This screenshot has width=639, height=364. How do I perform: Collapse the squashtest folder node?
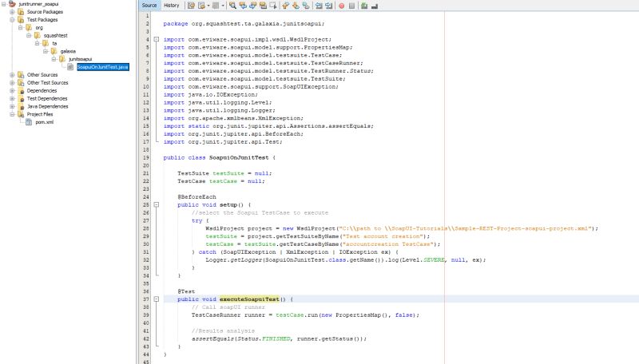click(29, 35)
